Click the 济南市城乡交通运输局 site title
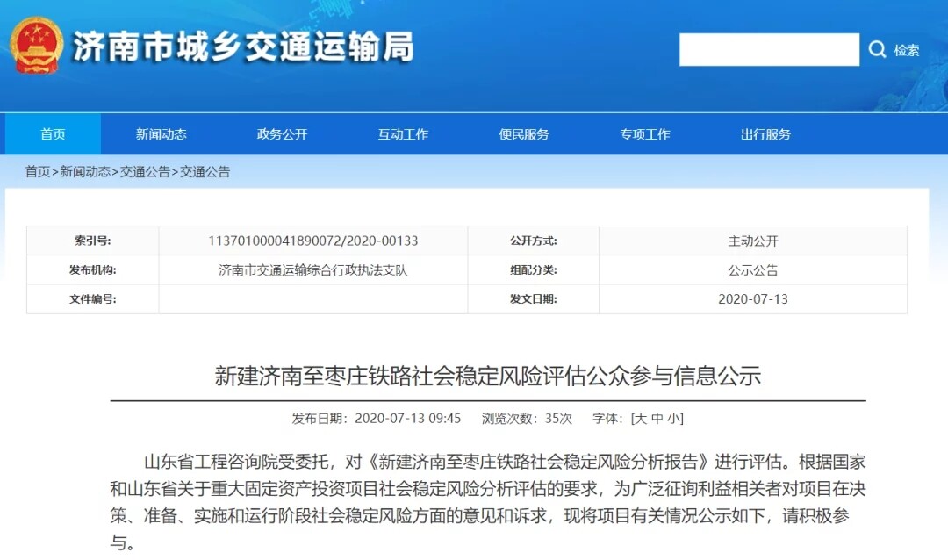Viewport: 948px width, 560px height. click(243, 47)
